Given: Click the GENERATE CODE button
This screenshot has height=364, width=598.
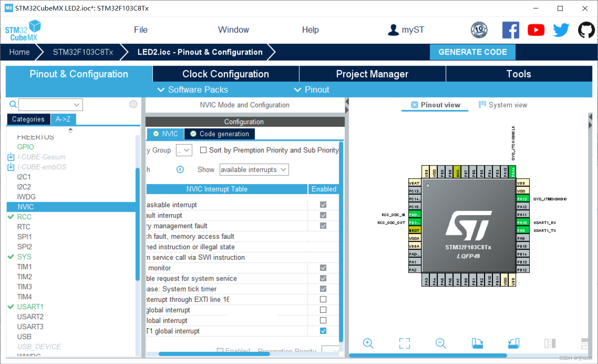Looking at the screenshot, I should pyautogui.click(x=472, y=52).
